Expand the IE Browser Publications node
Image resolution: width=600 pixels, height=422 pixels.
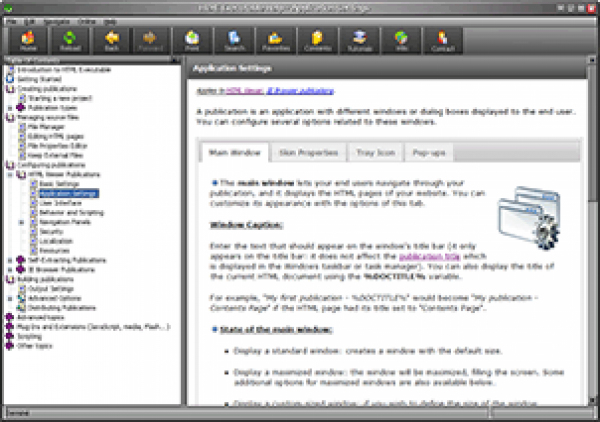(10, 270)
